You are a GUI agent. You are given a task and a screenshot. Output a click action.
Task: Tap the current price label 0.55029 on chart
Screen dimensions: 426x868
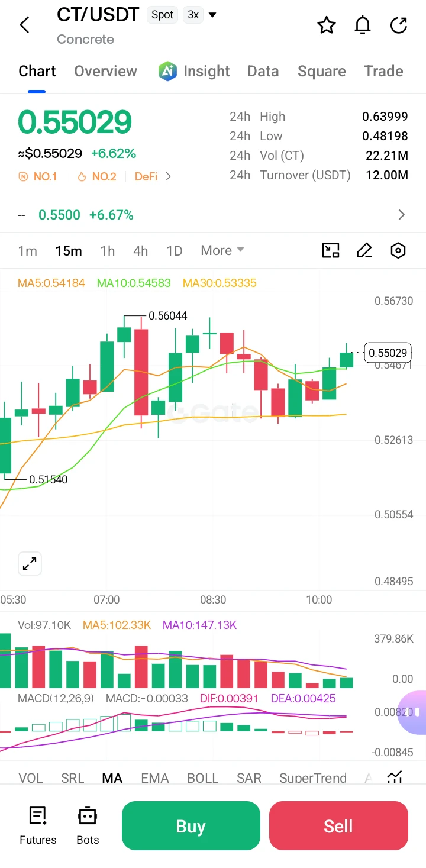pos(388,353)
